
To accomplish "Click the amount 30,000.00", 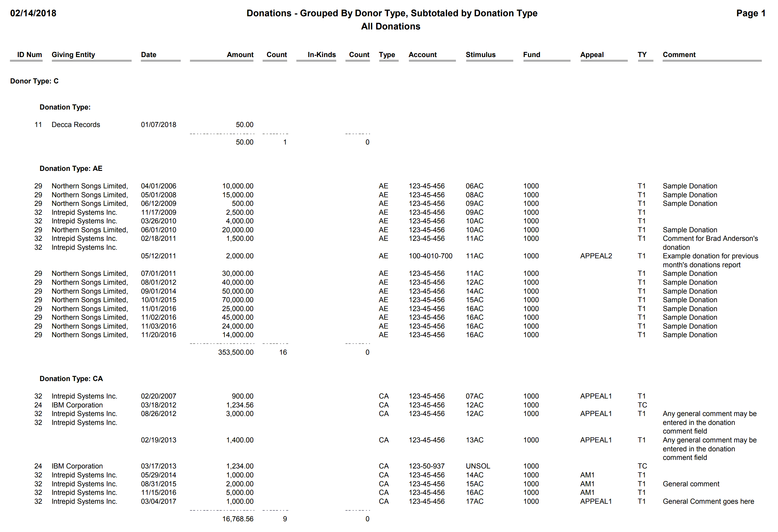I will 238,274.
